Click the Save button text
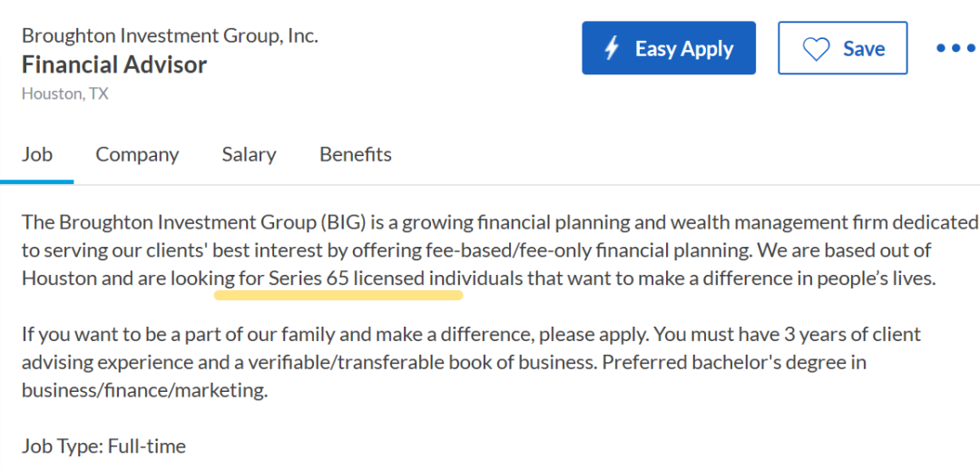Image resolution: width=980 pixels, height=470 pixels. pyautogui.click(x=863, y=48)
